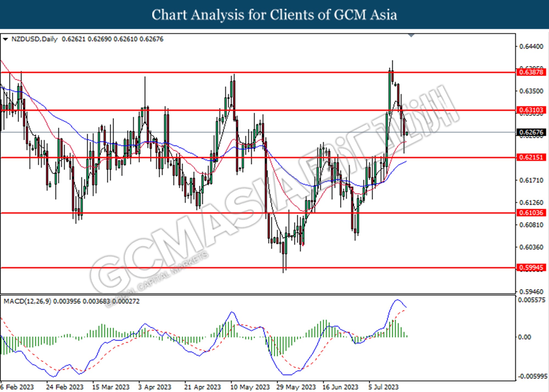Select the 6 Feb 2023 date label
The width and height of the screenshot is (549, 392).
[17, 387]
